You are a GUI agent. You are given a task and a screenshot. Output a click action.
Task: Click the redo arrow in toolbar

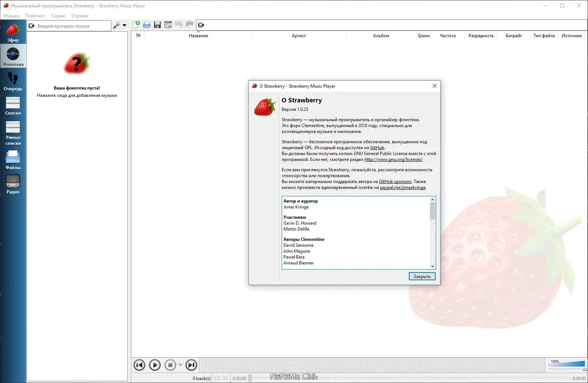tap(189, 24)
